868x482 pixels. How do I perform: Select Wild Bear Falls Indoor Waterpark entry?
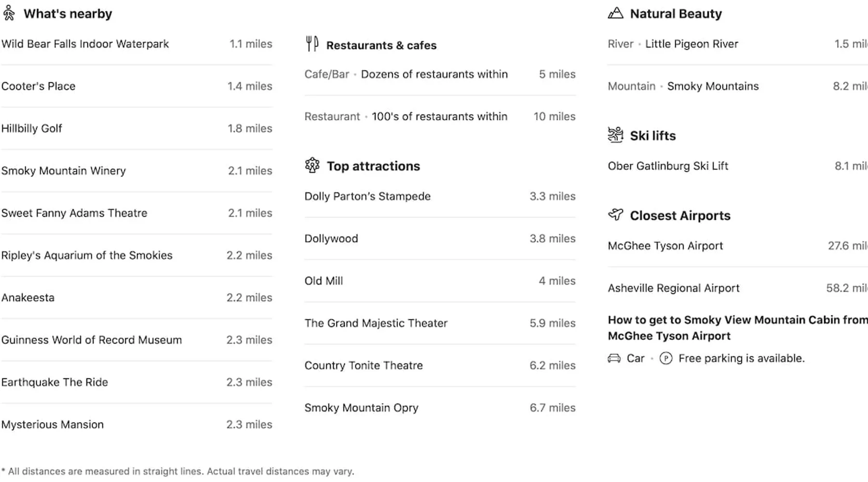[85, 44]
